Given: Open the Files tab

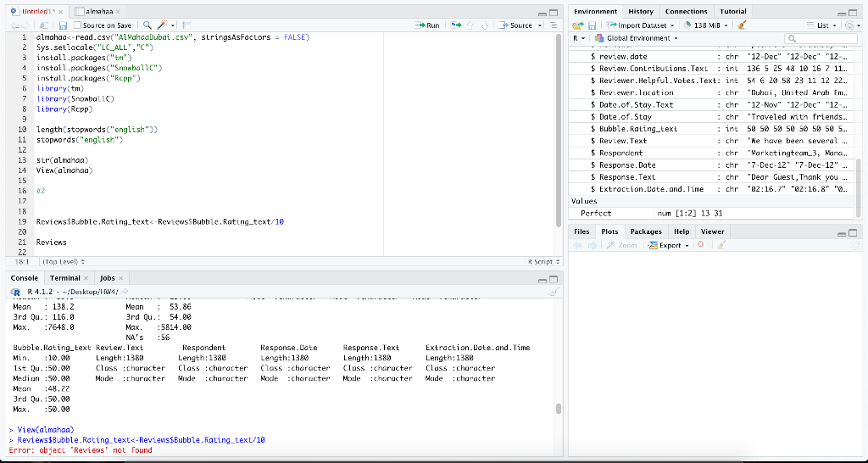Looking at the screenshot, I should pos(581,231).
